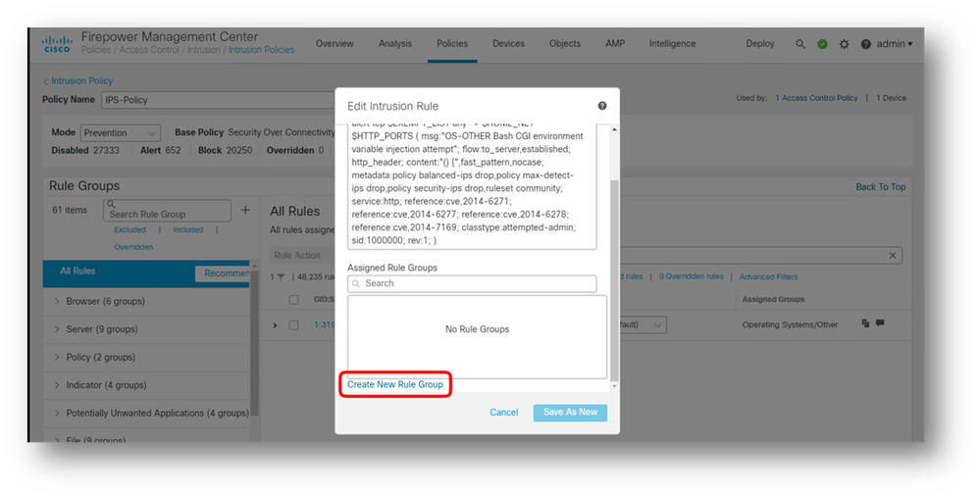This screenshot has width=980, height=498.
Task: Click the 1 Device text
Action: [x=891, y=98]
